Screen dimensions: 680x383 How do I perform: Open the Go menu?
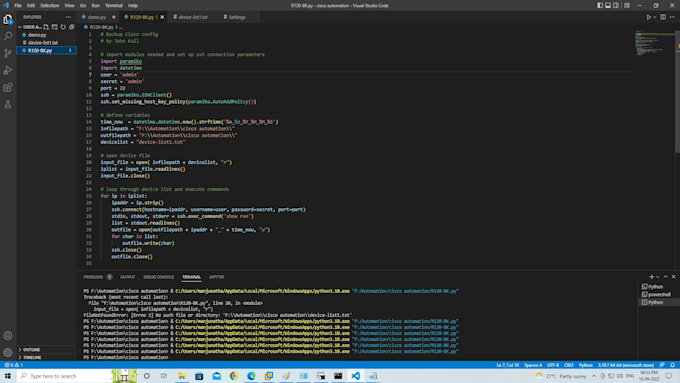coord(83,6)
